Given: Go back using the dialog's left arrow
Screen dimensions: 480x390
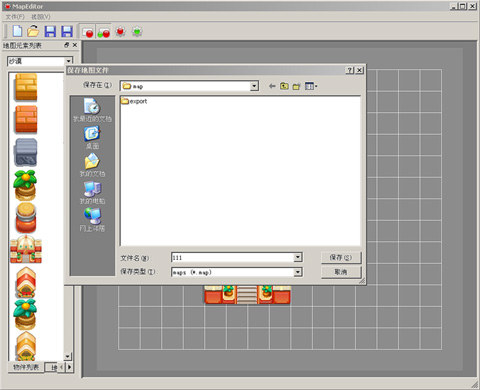Looking at the screenshot, I should [272, 86].
